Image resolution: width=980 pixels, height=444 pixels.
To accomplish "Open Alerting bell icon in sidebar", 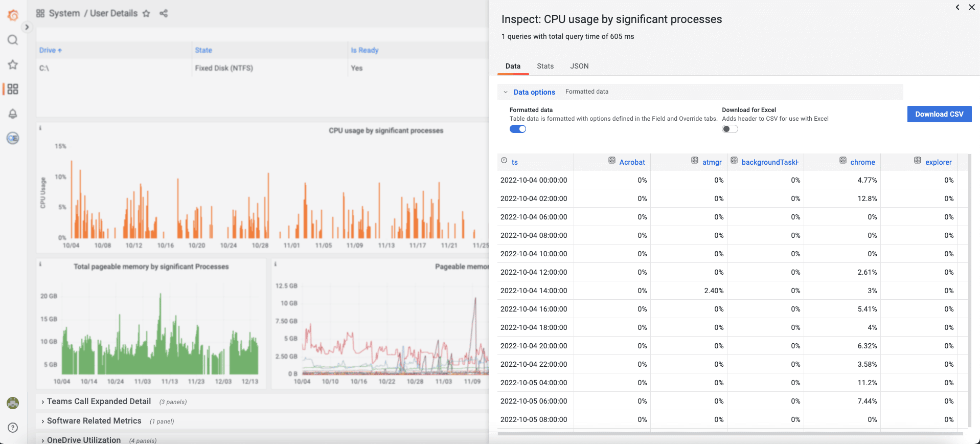I will [13, 114].
